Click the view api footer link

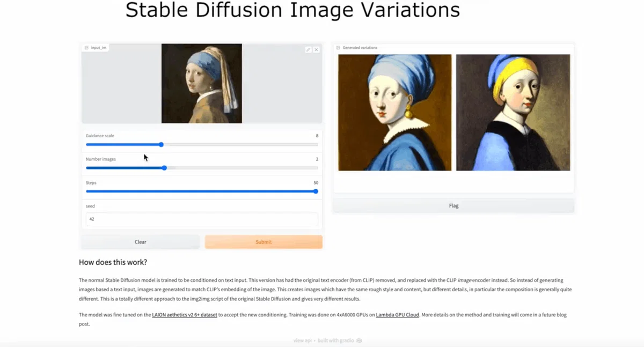303,340
